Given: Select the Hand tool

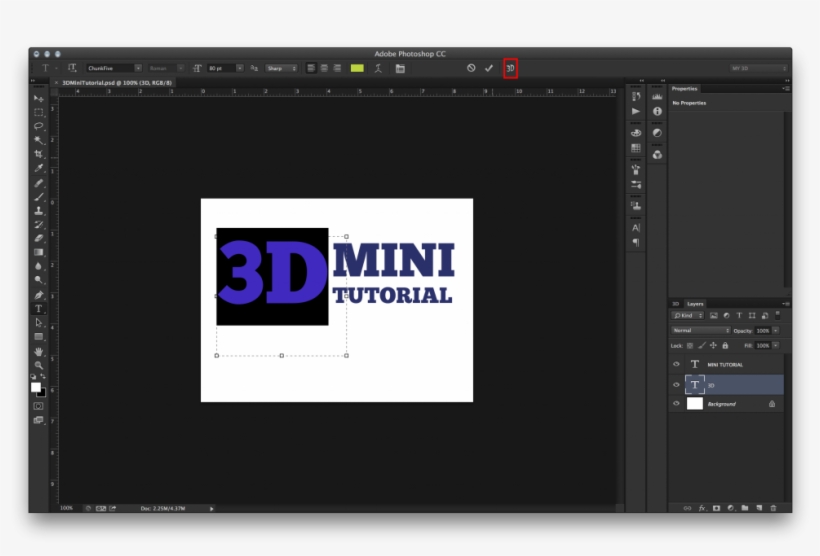Looking at the screenshot, I should [x=38, y=351].
